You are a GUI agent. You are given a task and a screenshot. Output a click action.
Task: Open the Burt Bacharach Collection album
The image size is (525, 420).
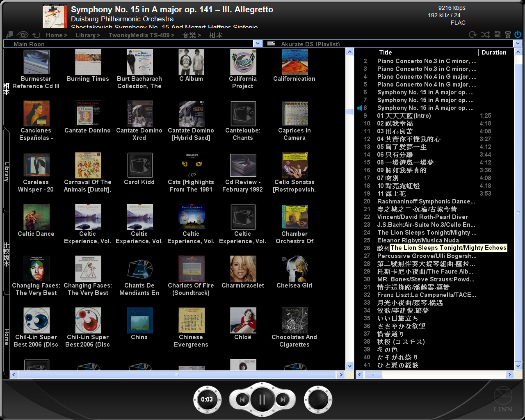pyautogui.click(x=139, y=62)
